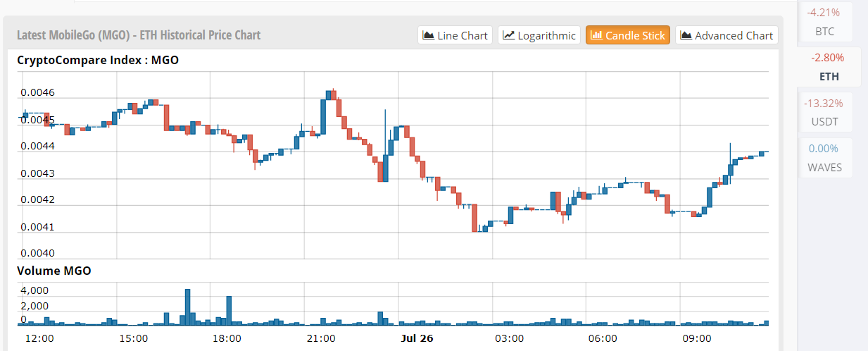This screenshot has height=351, width=868.
Task: Click the Logarithmic chart icon
Action: (508, 35)
